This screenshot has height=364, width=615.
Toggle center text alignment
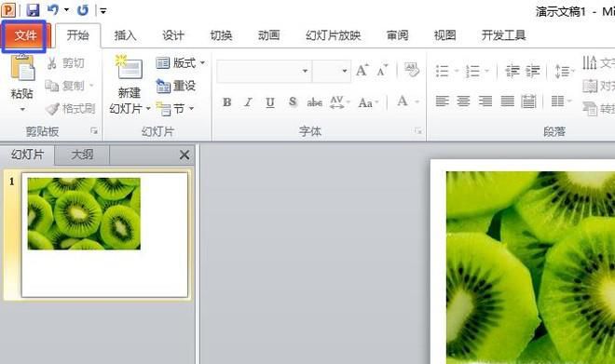(x=463, y=101)
